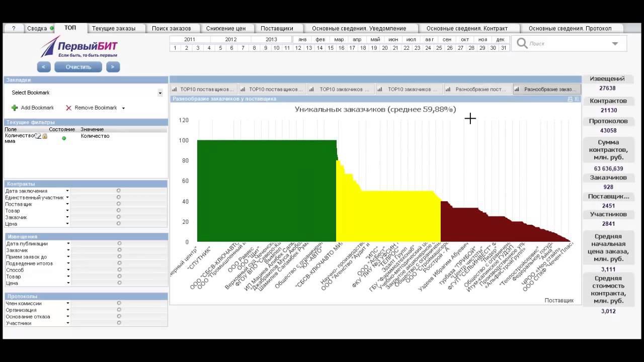The width and height of the screenshot is (644, 362).
Task: Select radio circle for Единственный участник
Action: point(119,197)
